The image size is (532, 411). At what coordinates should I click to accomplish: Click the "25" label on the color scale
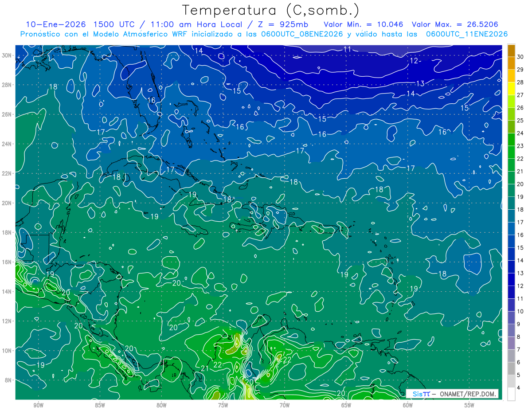click(x=520, y=120)
